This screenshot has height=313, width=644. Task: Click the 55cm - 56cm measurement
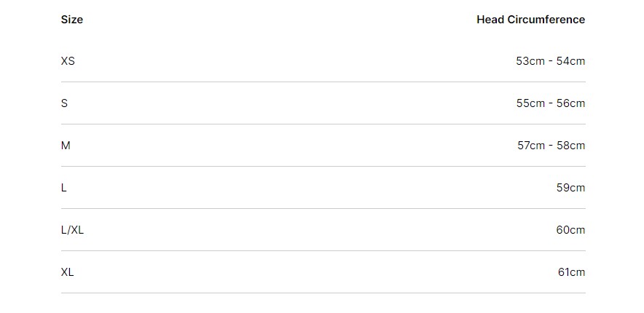(551, 103)
